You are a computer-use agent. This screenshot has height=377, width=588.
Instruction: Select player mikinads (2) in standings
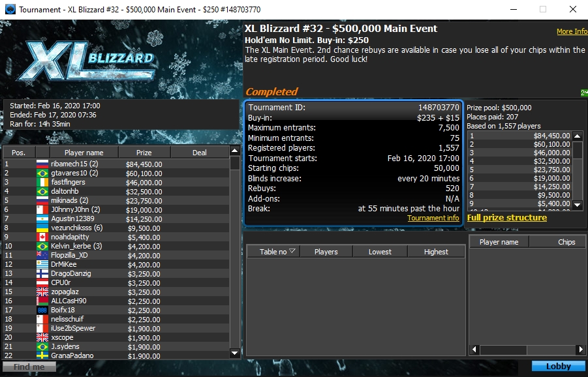point(116,200)
